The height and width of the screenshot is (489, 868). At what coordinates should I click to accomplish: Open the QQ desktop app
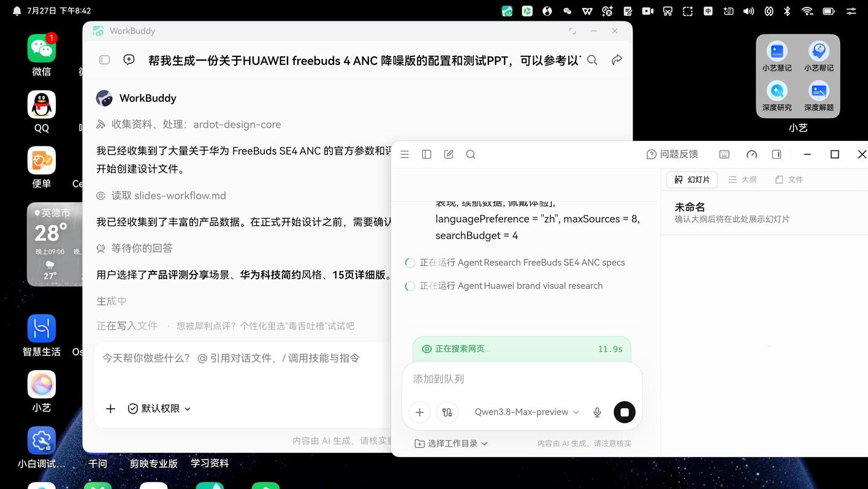coord(42,112)
